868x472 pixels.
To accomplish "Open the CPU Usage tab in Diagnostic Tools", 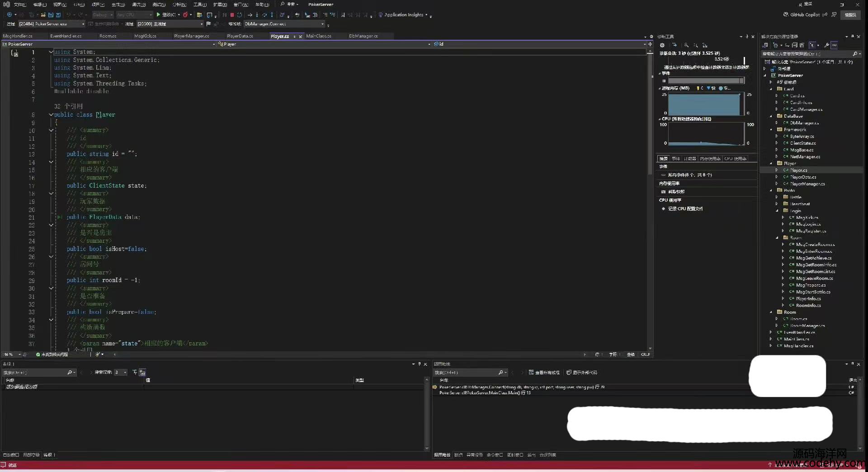I will [735, 159].
